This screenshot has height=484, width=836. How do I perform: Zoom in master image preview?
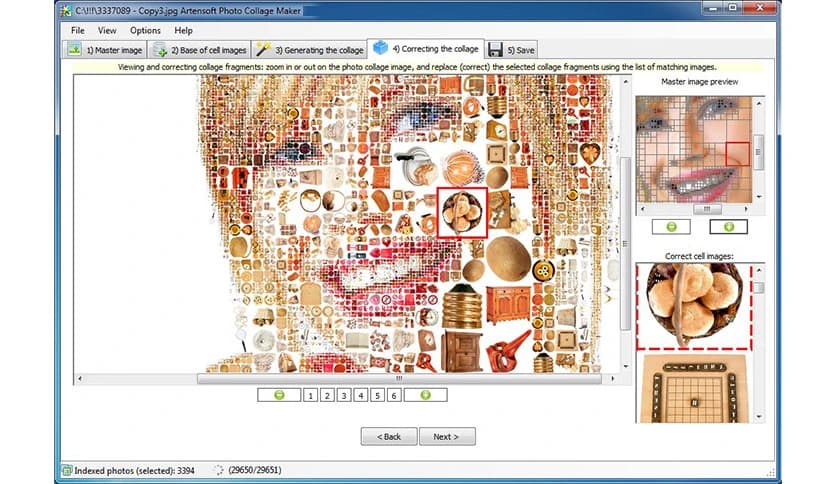point(728,227)
